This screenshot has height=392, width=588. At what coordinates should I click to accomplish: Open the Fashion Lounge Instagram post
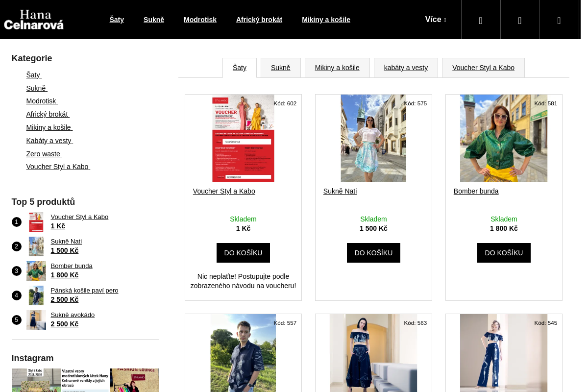134,380
